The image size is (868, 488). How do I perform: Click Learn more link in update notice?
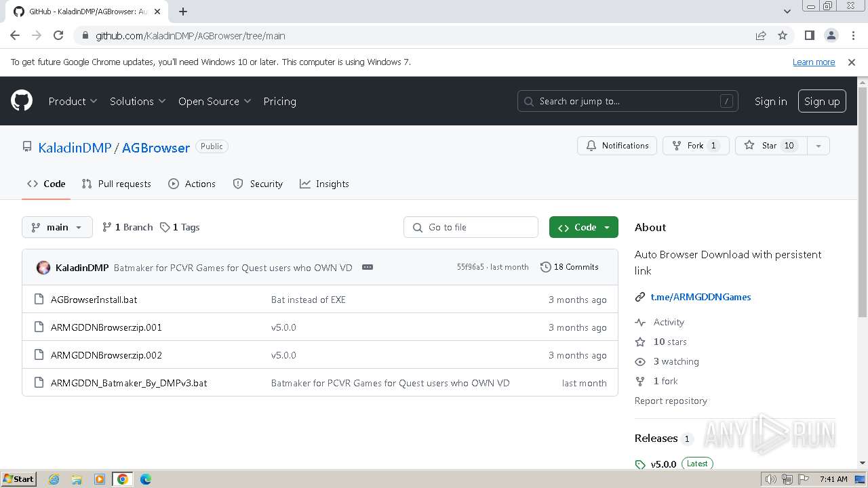(814, 62)
